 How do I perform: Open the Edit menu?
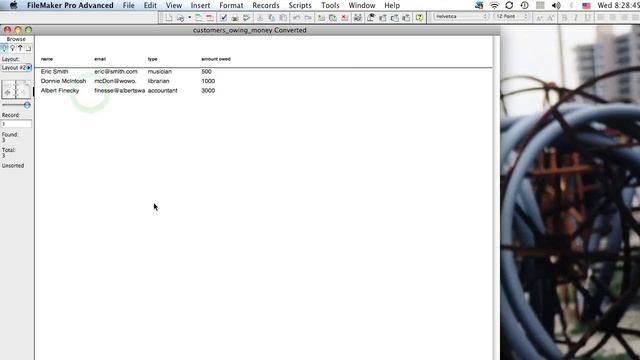pyautogui.click(x=150, y=5)
